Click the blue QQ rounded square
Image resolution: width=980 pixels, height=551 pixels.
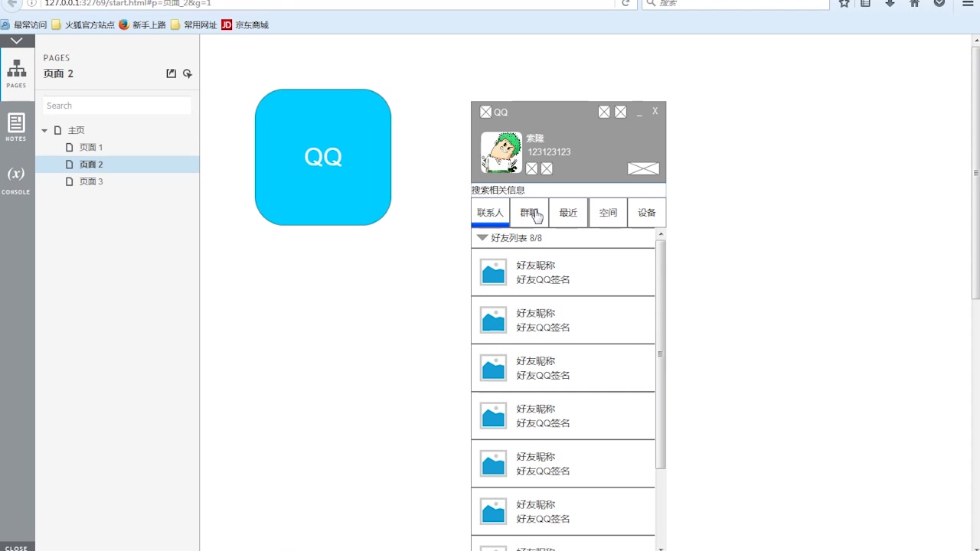(x=323, y=157)
